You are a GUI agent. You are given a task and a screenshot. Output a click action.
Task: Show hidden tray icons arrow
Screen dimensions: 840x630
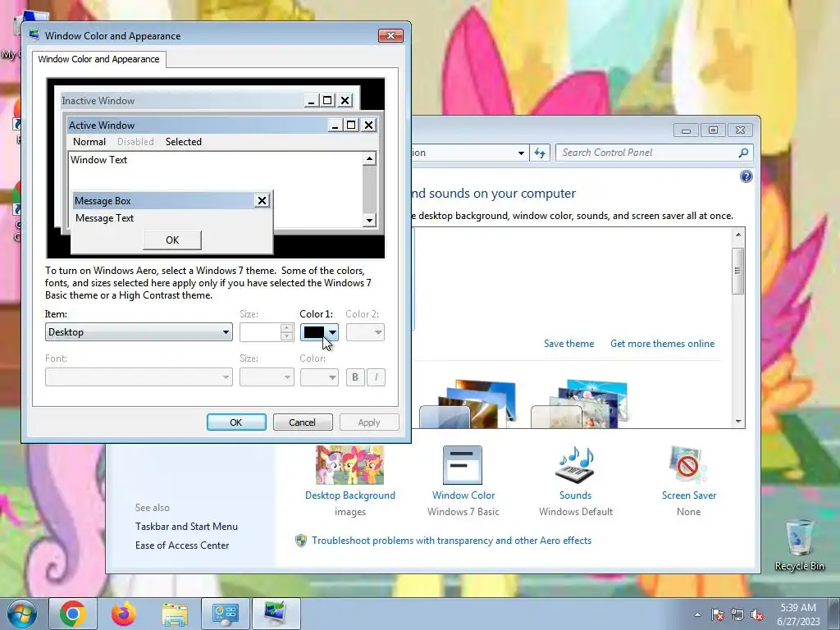click(x=697, y=614)
